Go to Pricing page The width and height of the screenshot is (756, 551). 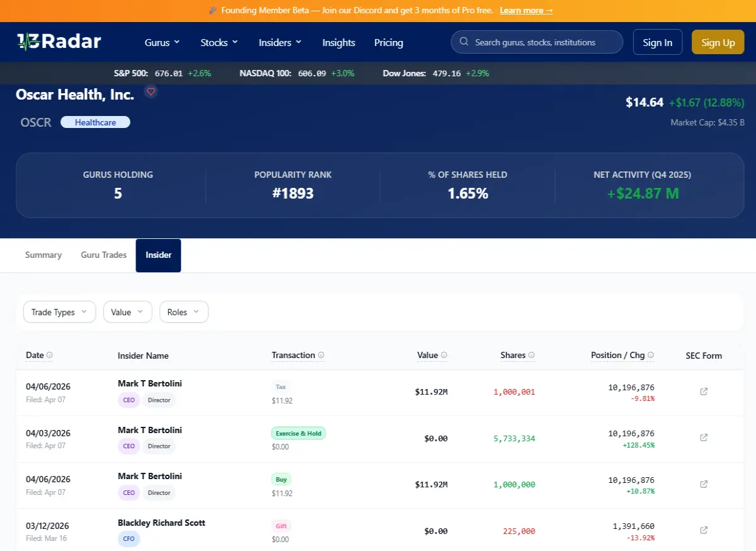(389, 42)
